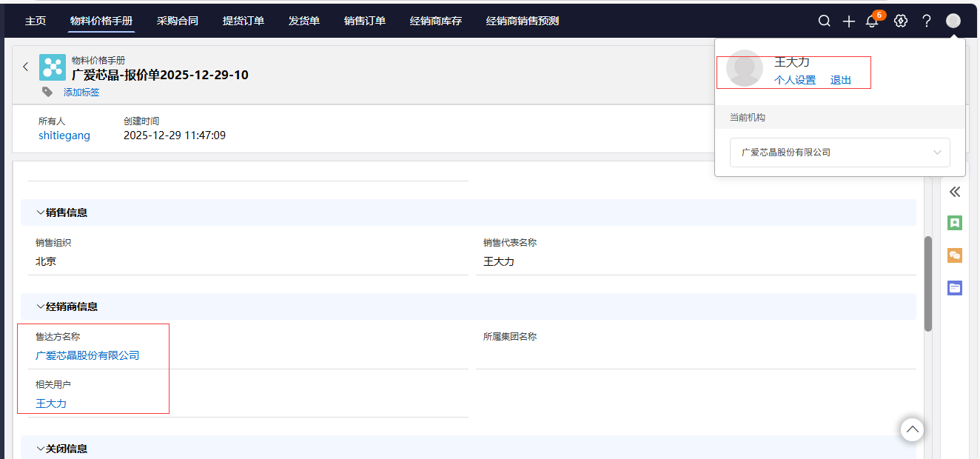The image size is (980, 459).
Task: Collapse the 销售信息 section
Action: click(x=41, y=212)
